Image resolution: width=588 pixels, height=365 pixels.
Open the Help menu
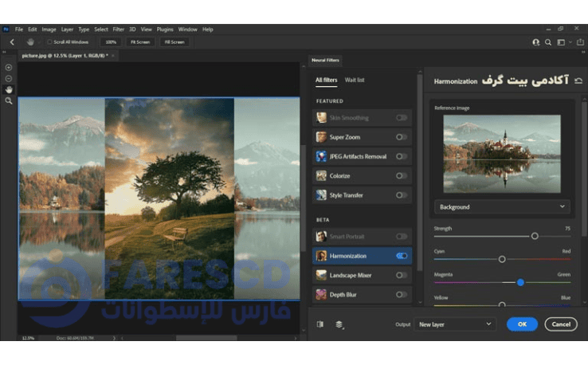207,29
